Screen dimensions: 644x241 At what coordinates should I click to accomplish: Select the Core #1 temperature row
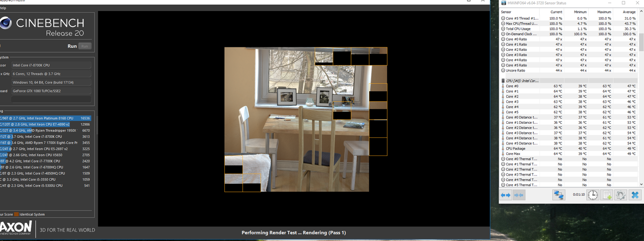pos(569,91)
